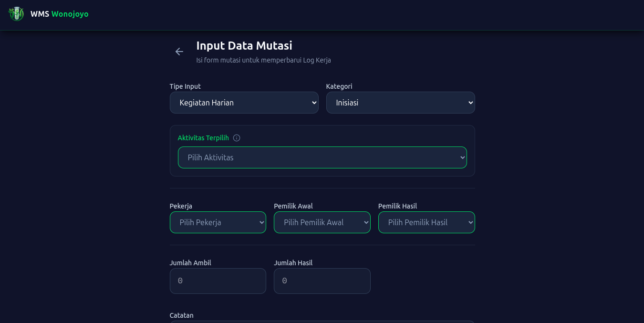Click inside the Jumlah Ambil field
Image resolution: width=644 pixels, height=323 pixels.
218,281
